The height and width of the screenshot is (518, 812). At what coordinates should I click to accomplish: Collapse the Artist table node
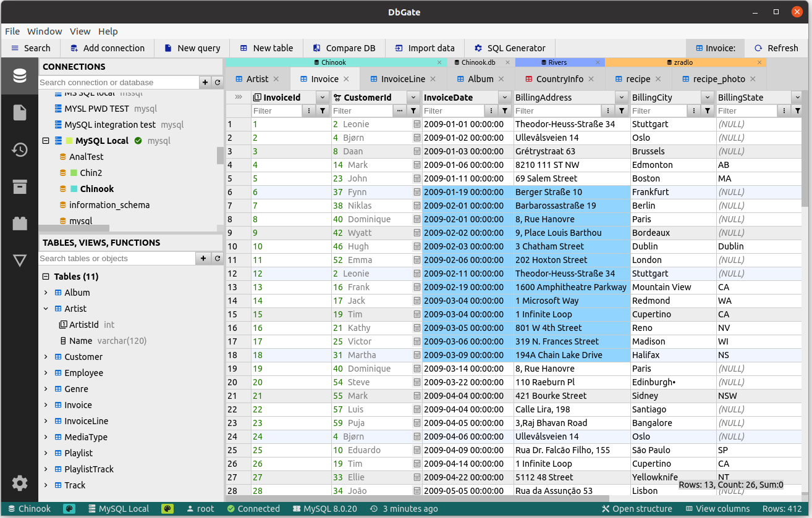point(46,309)
